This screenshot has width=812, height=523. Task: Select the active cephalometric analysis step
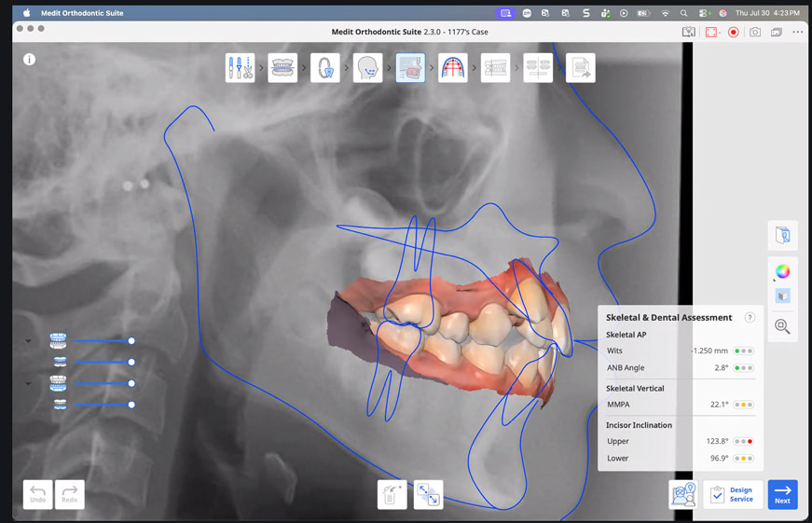click(x=410, y=68)
